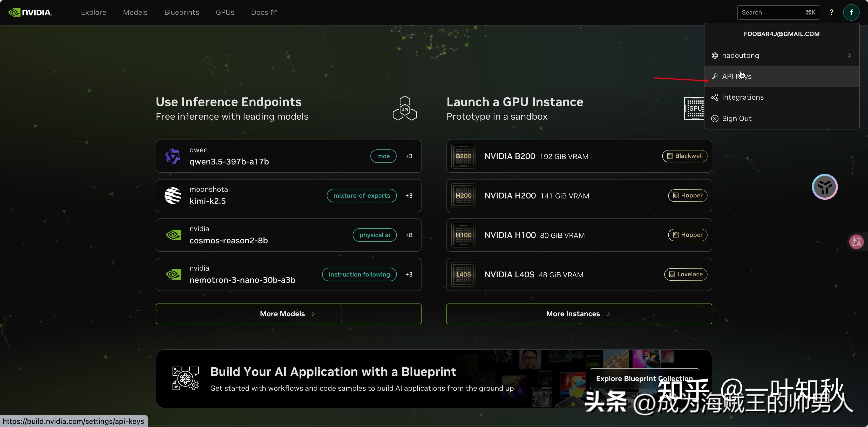Open the Blueprints navigation tab
The height and width of the screenshot is (427, 868).
[x=181, y=12]
